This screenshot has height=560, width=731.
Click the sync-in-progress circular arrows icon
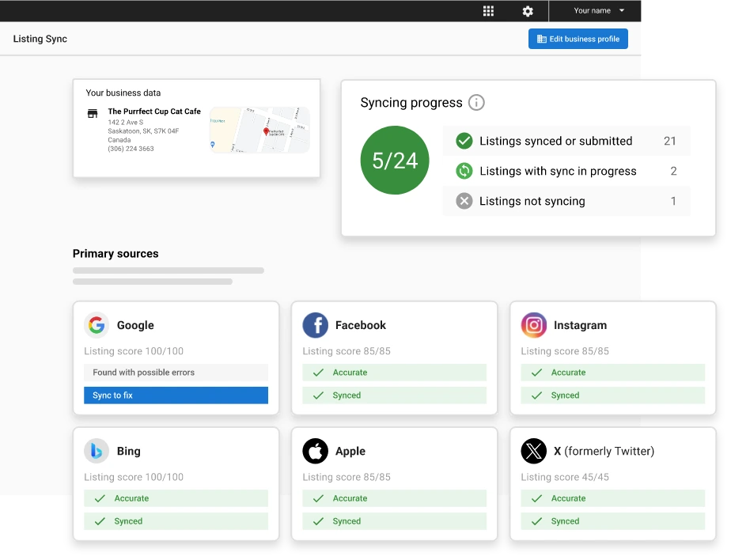464,171
